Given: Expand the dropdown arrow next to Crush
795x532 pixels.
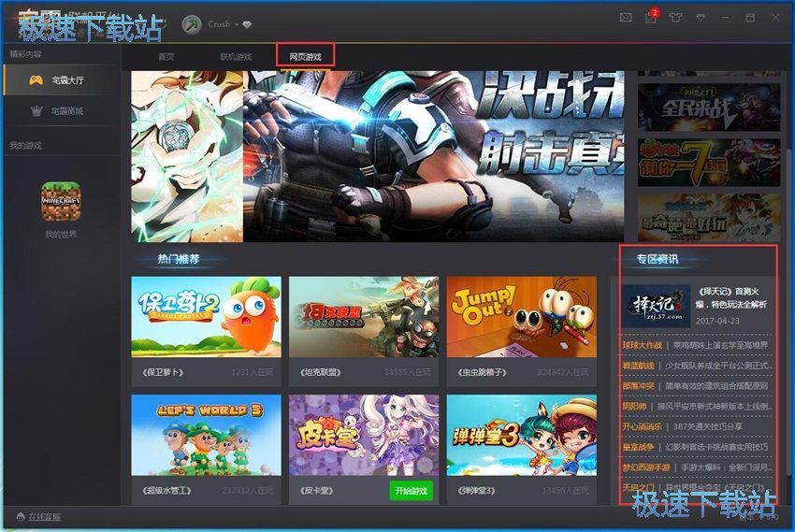Looking at the screenshot, I should click(x=237, y=25).
